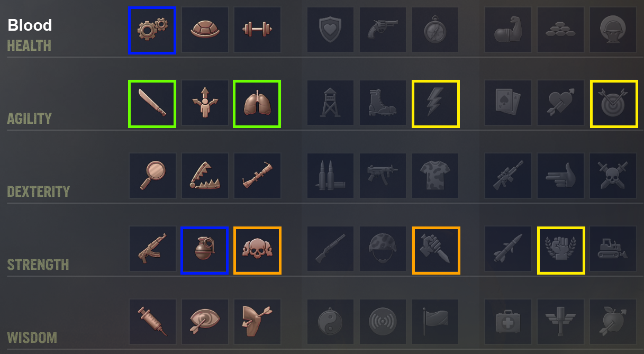Select the syringe perk in Wisdom row
The image size is (644, 354).
tap(152, 322)
